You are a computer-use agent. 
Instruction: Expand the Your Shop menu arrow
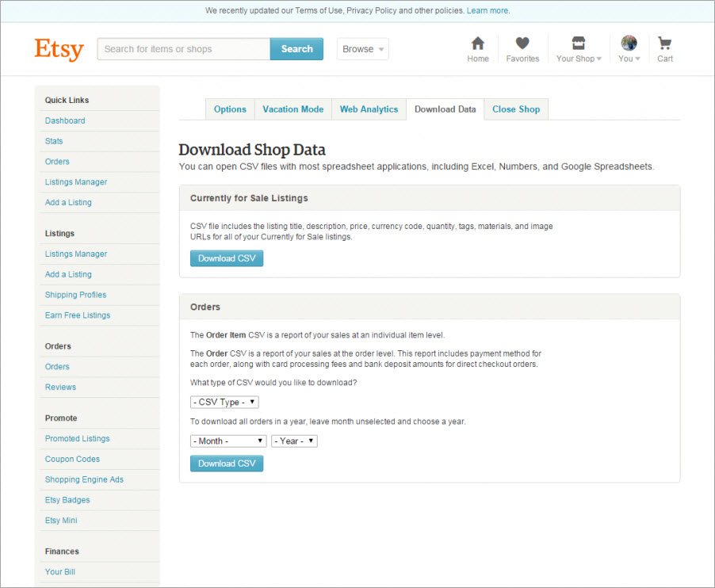coord(599,59)
